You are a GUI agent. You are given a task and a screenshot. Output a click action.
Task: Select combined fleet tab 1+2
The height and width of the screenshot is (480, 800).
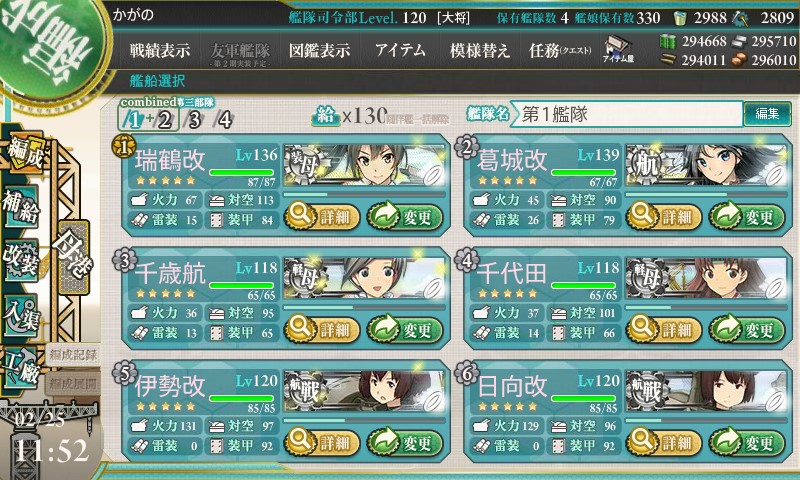[148, 120]
